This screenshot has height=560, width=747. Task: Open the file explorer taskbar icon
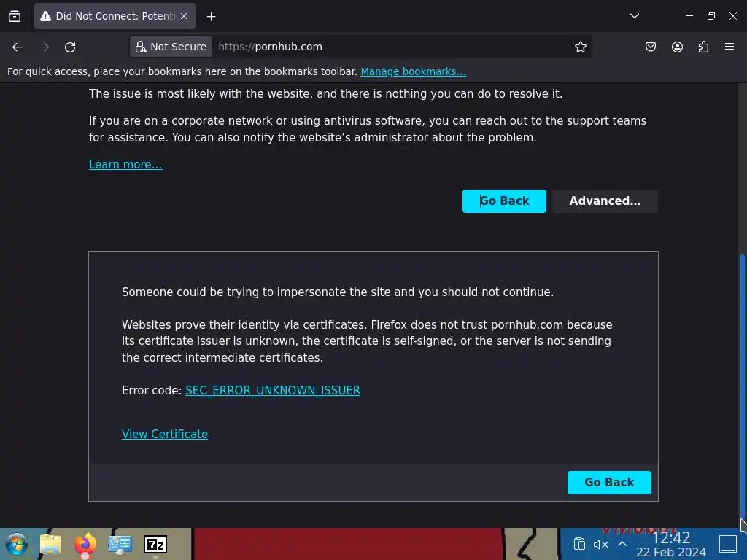click(x=50, y=544)
